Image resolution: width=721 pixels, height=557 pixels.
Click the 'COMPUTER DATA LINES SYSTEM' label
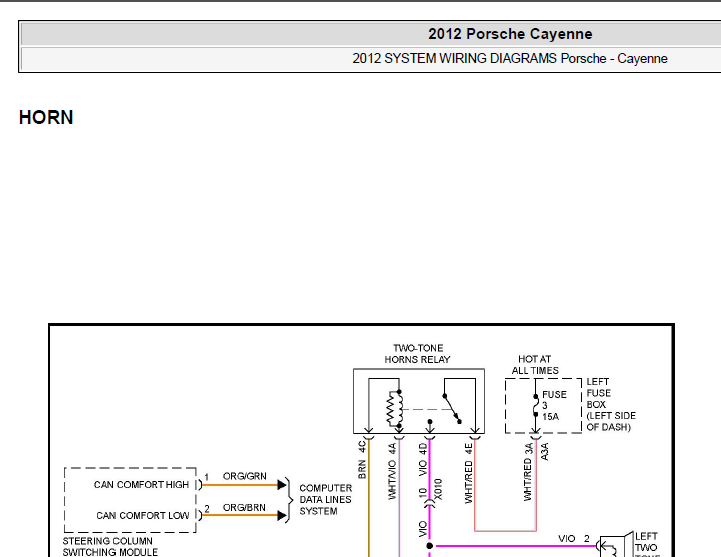(x=326, y=500)
